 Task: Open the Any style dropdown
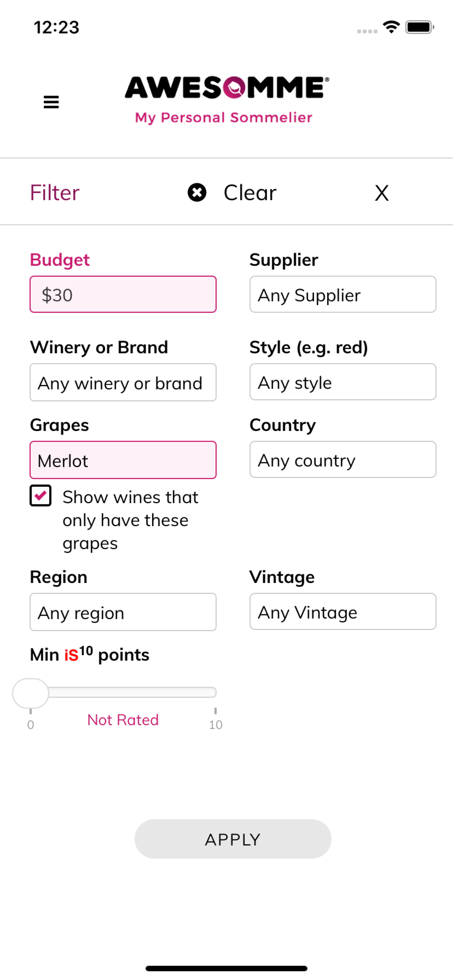(342, 382)
